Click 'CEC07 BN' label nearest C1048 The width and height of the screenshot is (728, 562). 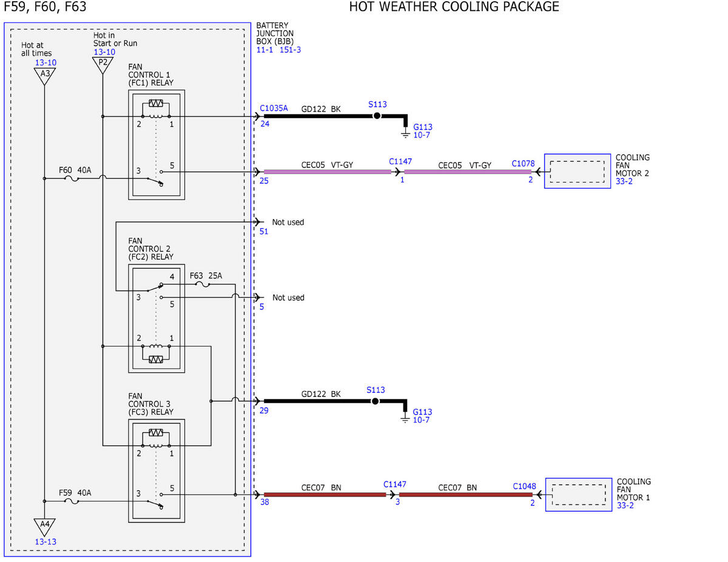point(457,487)
